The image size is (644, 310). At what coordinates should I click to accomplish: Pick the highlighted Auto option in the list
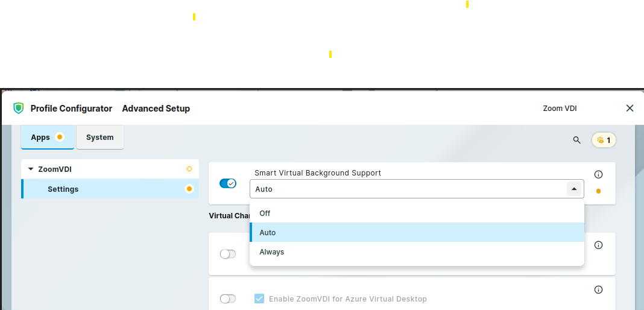(268, 233)
